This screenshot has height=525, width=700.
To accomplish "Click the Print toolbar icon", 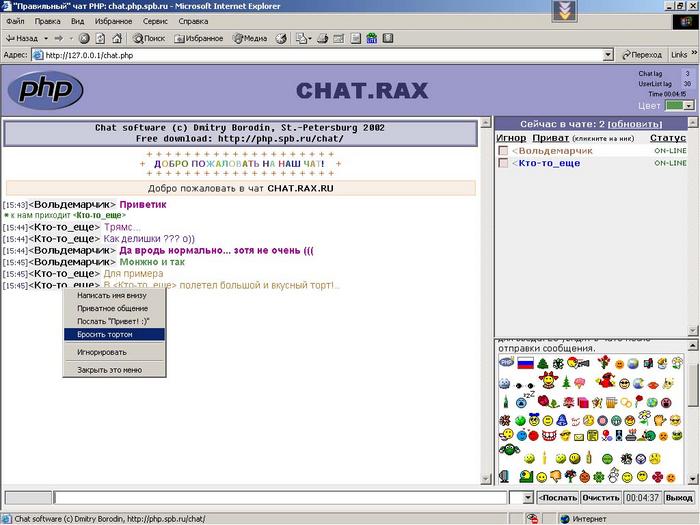I will click(x=322, y=39).
